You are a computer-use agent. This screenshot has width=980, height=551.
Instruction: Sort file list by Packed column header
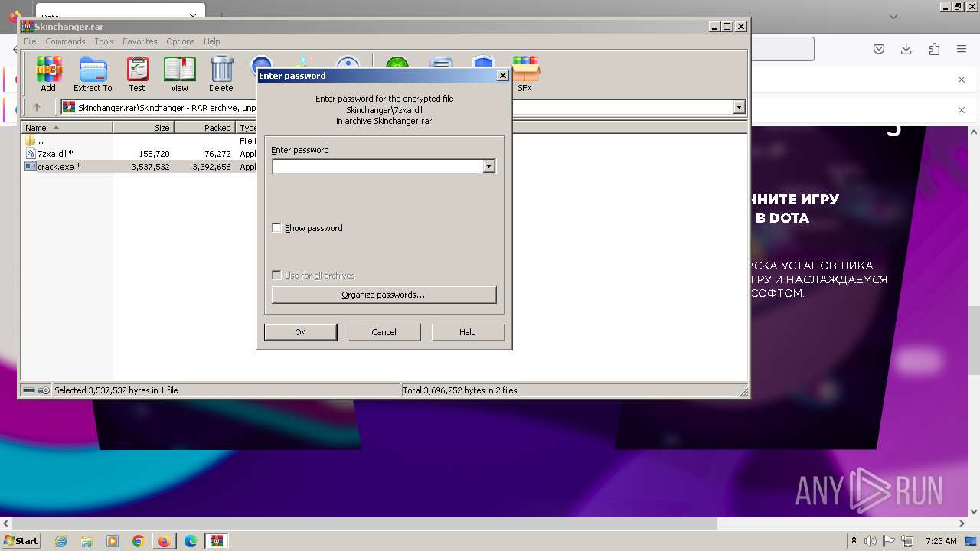pos(204,128)
